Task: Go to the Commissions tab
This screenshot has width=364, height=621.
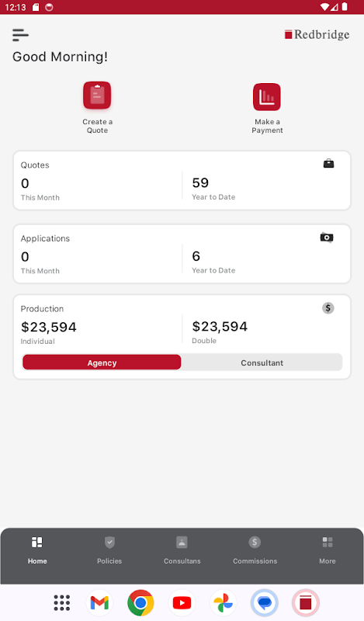Action: pos(255,550)
